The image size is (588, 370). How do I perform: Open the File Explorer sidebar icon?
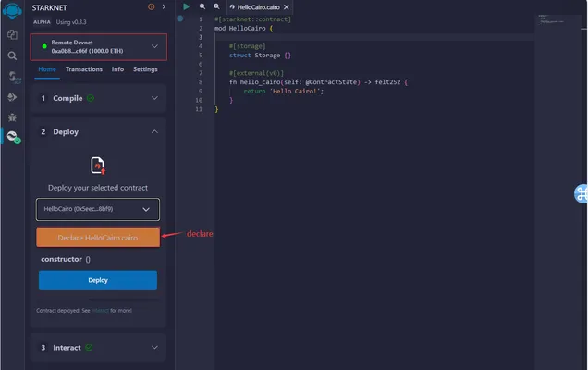tap(12, 34)
